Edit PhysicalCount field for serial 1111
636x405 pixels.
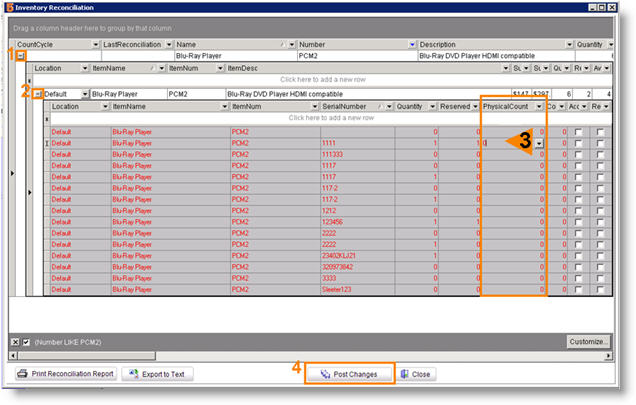[x=508, y=143]
